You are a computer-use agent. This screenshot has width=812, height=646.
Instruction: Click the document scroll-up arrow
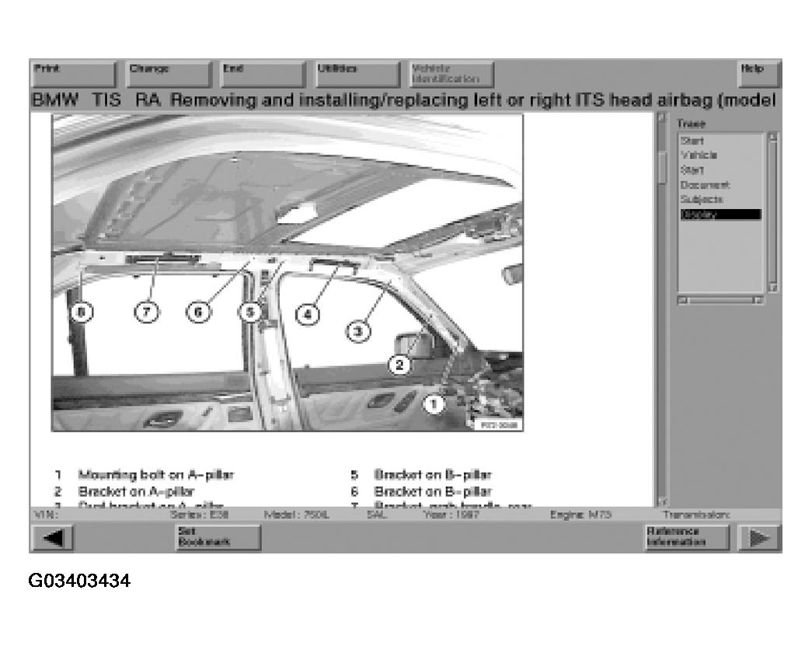[661, 118]
